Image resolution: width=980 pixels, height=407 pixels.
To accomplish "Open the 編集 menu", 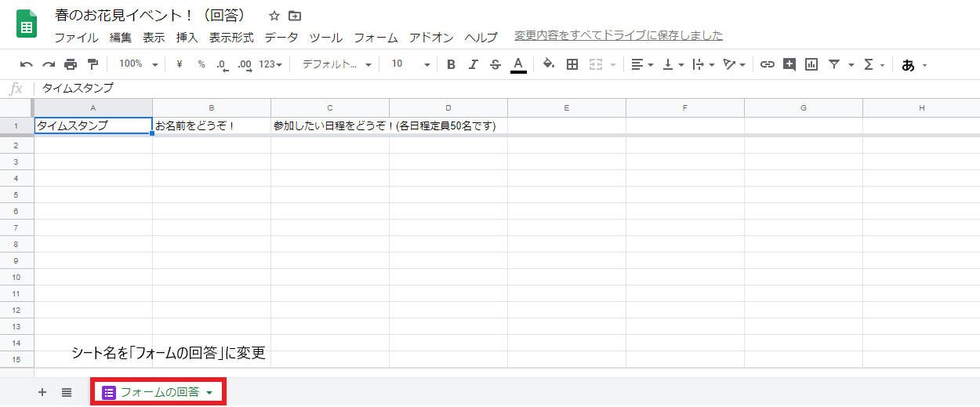I will point(121,37).
